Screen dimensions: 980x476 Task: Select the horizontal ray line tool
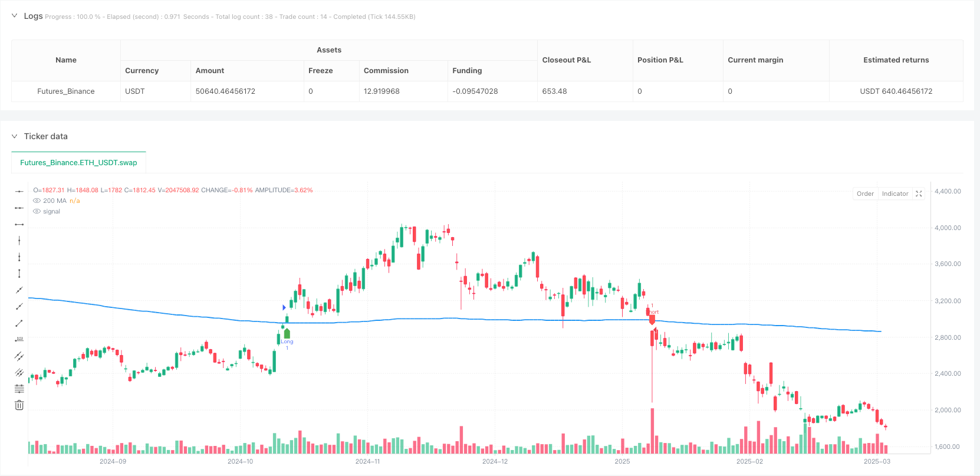[x=19, y=208]
